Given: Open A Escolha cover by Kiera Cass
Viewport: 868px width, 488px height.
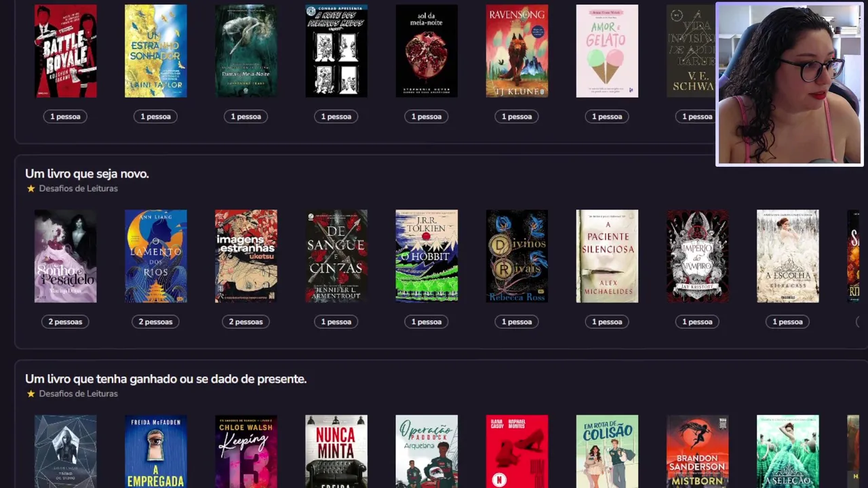Looking at the screenshot, I should pos(787,256).
